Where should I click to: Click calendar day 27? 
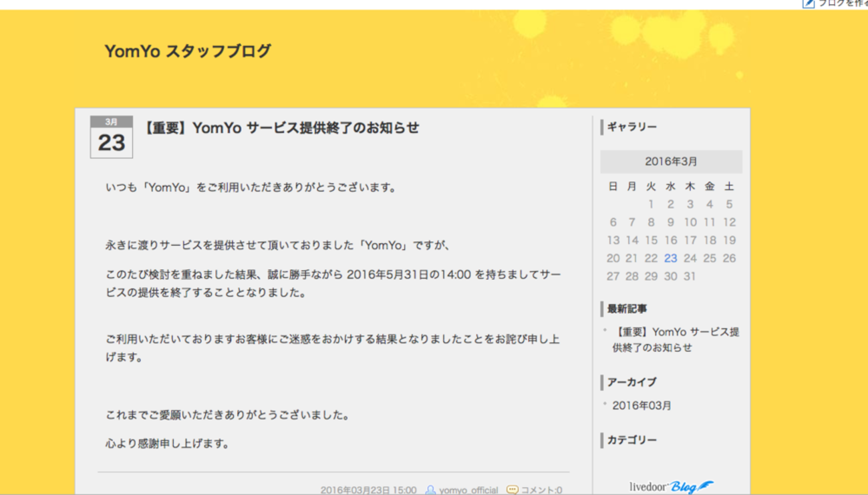613,276
